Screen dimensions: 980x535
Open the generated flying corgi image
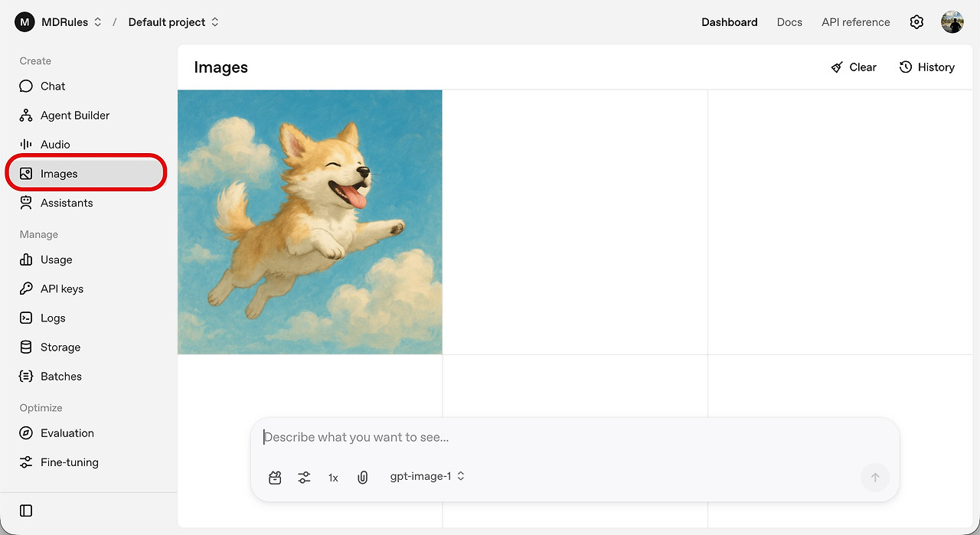(310, 222)
